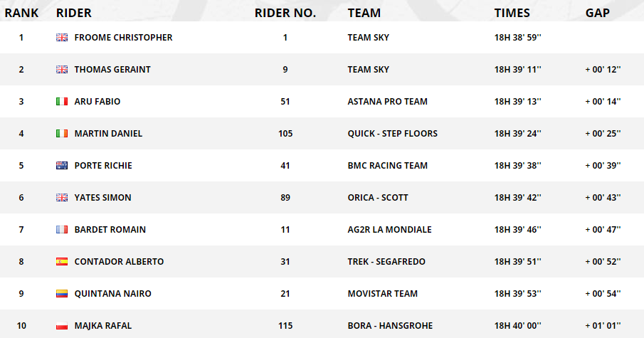Screen dimensions: 644x338
Task: Click the French flag beside Bardet Romain
Action: pyautogui.click(x=62, y=230)
